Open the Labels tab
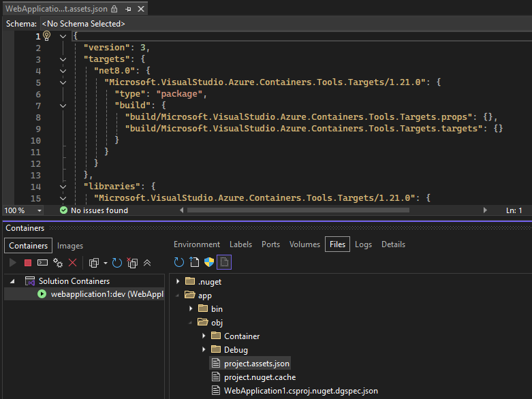Image resolution: width=532 pixels, height=399 pixels. click(x=240, y=244)
